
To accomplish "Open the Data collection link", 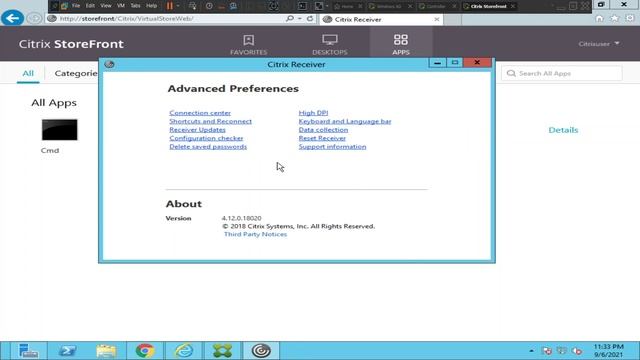I will tap(323, 130).
